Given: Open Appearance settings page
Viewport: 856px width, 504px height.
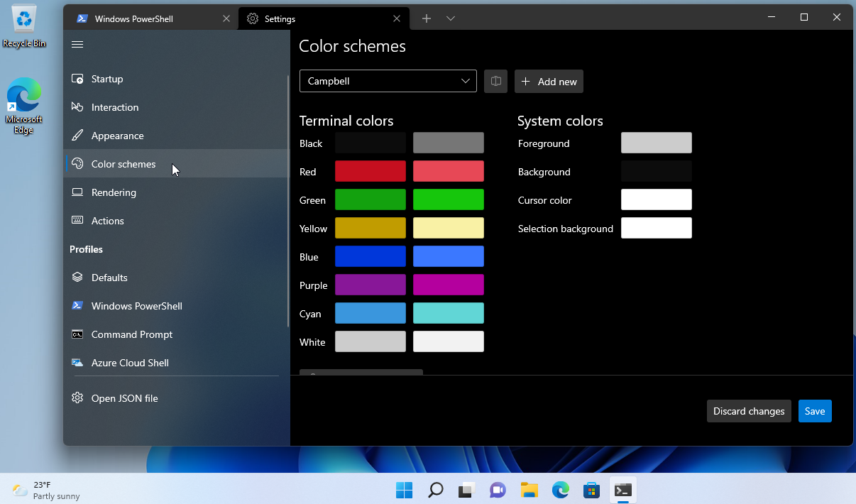Looking at the screenshot, I should 176,136.
